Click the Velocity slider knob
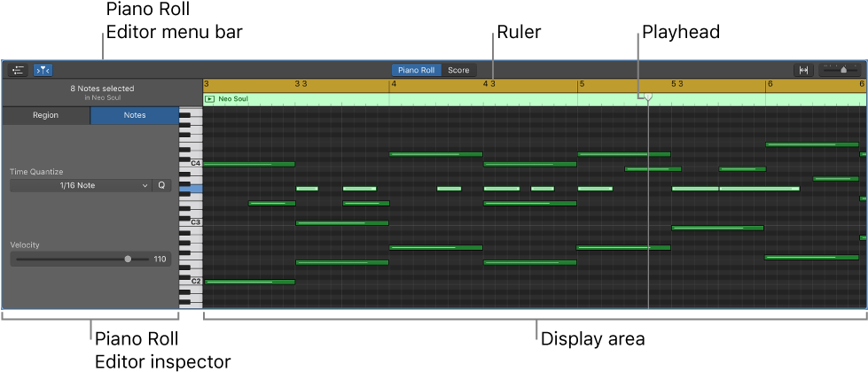 pyautogui.click(x=128, y=260)
